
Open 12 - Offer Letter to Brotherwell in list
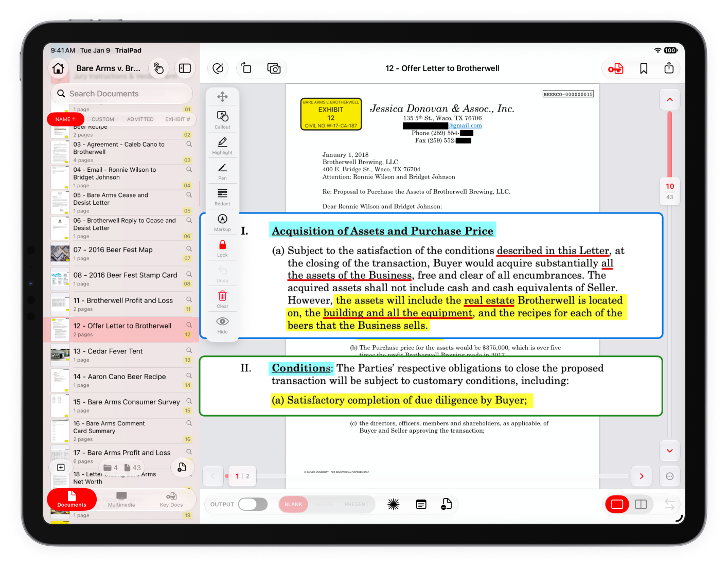121,330
